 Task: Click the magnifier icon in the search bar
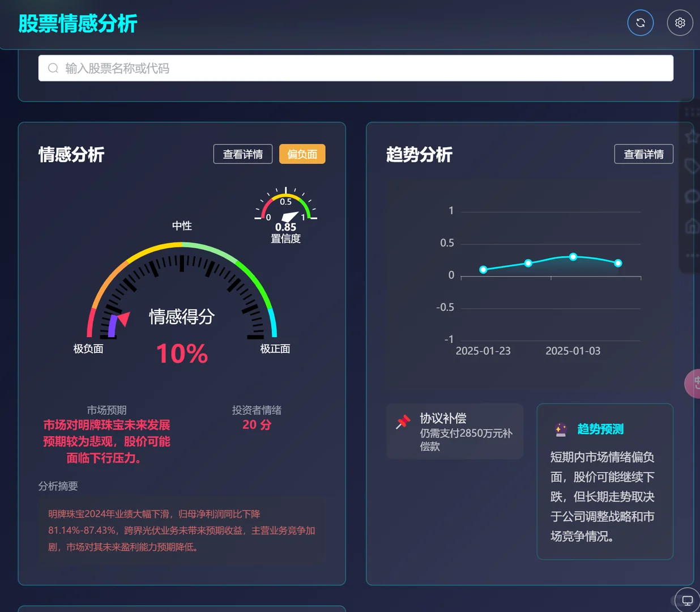(x=53, y=67)
